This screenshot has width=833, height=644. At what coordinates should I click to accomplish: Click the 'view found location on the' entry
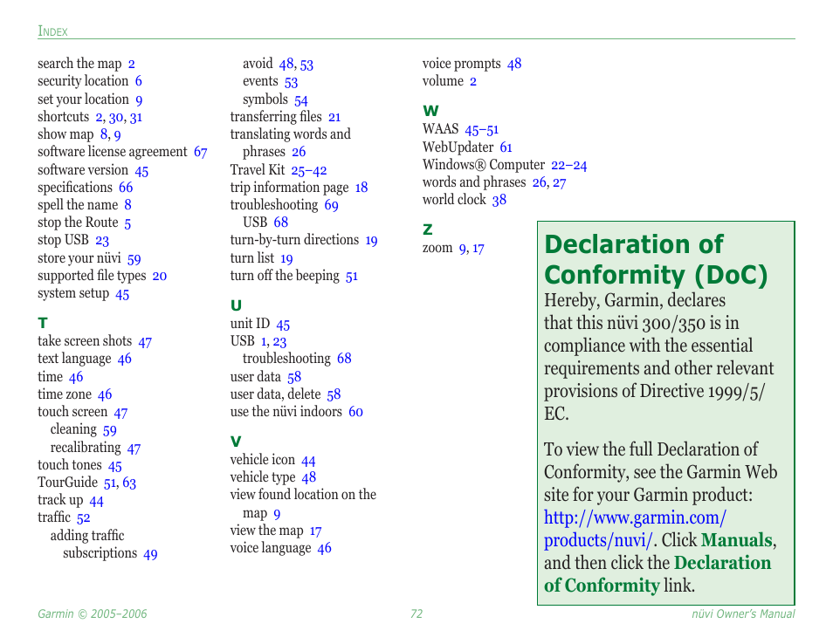[303, 495]
